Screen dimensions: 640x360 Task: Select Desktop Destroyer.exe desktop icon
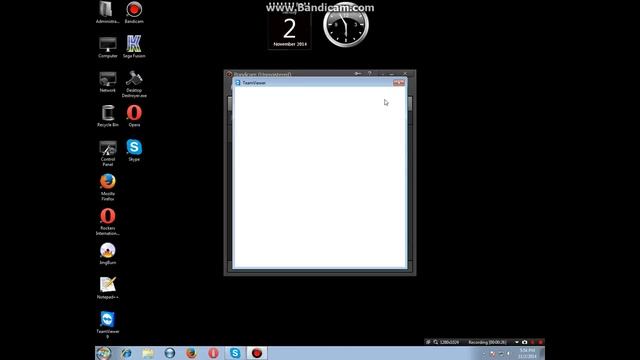134,84
